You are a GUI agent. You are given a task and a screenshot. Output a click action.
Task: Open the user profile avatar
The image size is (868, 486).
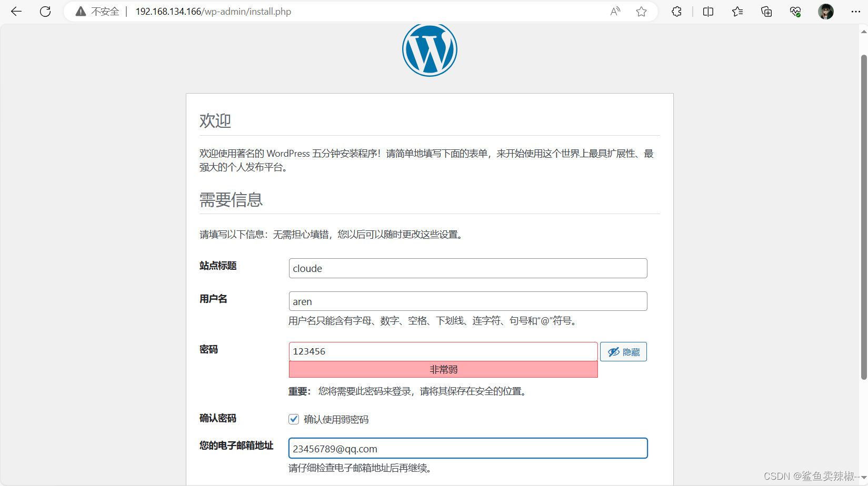point(826,12)
